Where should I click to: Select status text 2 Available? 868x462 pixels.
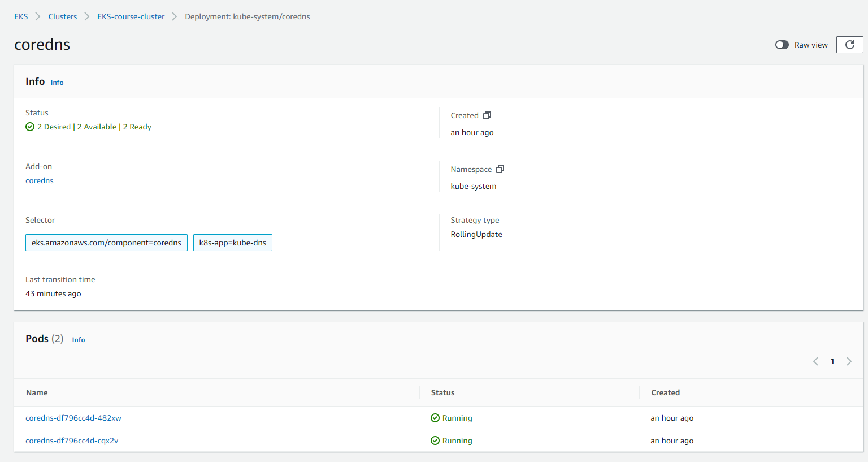pyautogui.click(x=97, y=127)
